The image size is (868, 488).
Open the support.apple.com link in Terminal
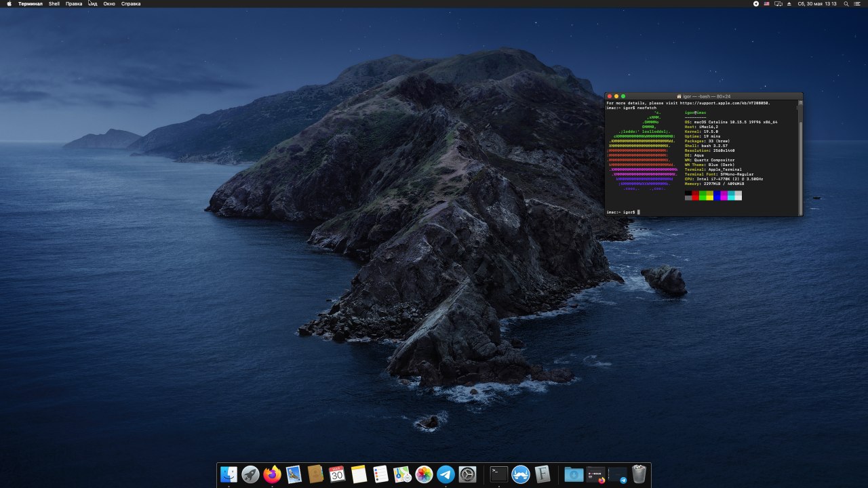click(x=724, y=103)
